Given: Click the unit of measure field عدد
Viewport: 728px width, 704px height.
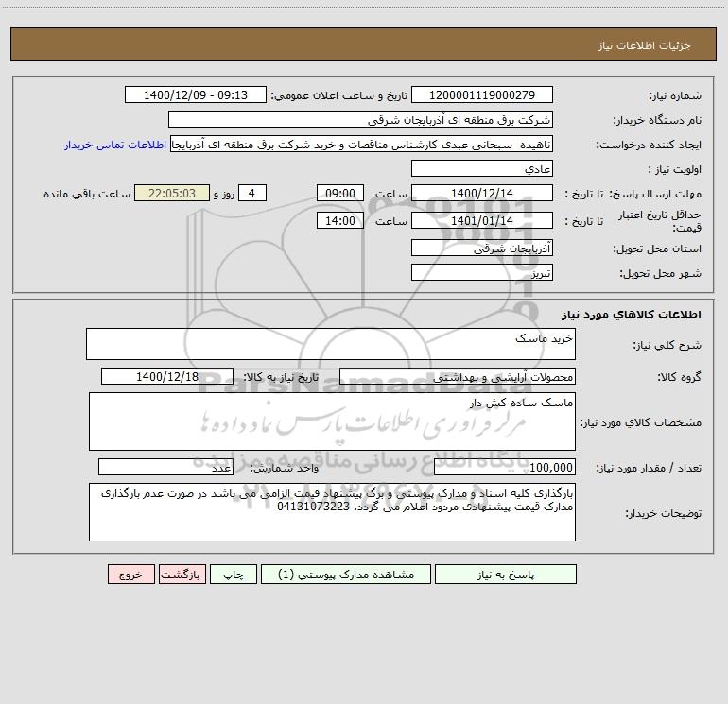Looking at the screenshot, I should click(x=165, y=467).
